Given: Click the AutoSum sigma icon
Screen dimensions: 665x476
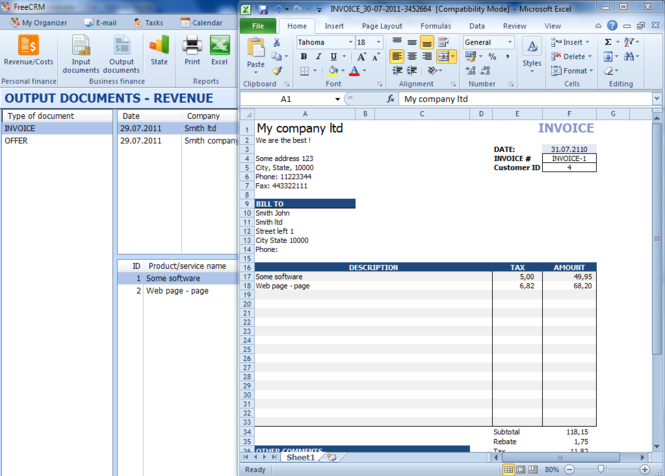Looking at the screenshot, I should (608, 42).
